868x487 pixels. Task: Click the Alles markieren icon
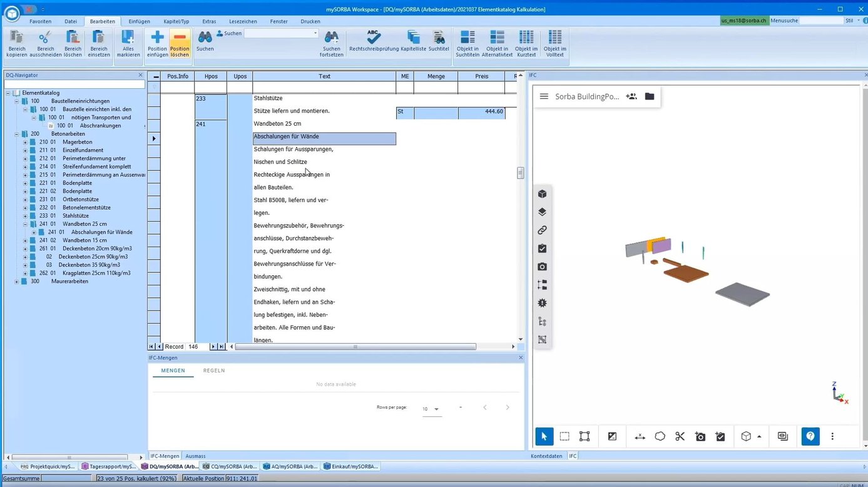pyautogui.click(x=128, y=38)
